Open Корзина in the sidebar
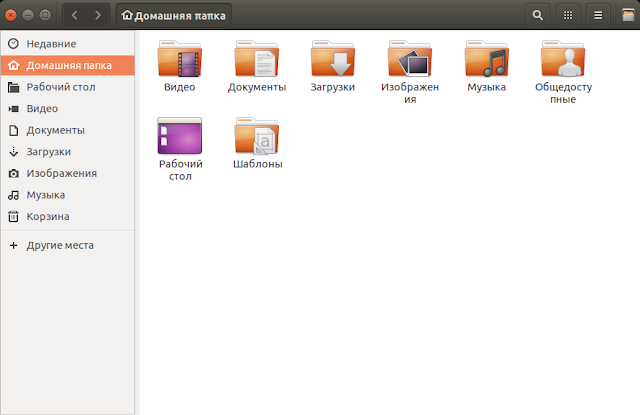 68,217
